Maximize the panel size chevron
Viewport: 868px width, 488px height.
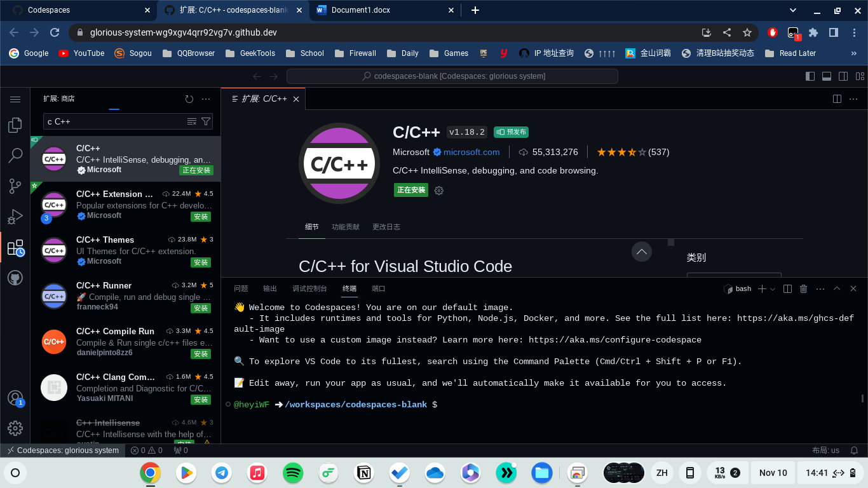(837, 288)
